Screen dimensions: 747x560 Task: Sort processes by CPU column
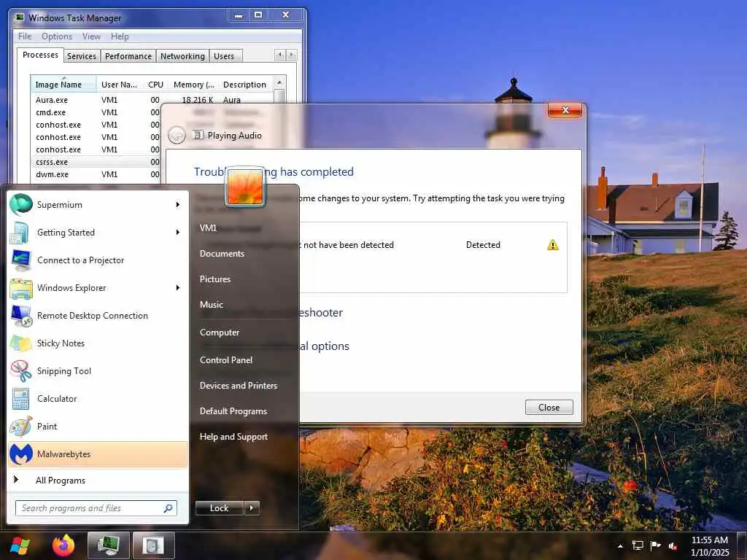155,85
